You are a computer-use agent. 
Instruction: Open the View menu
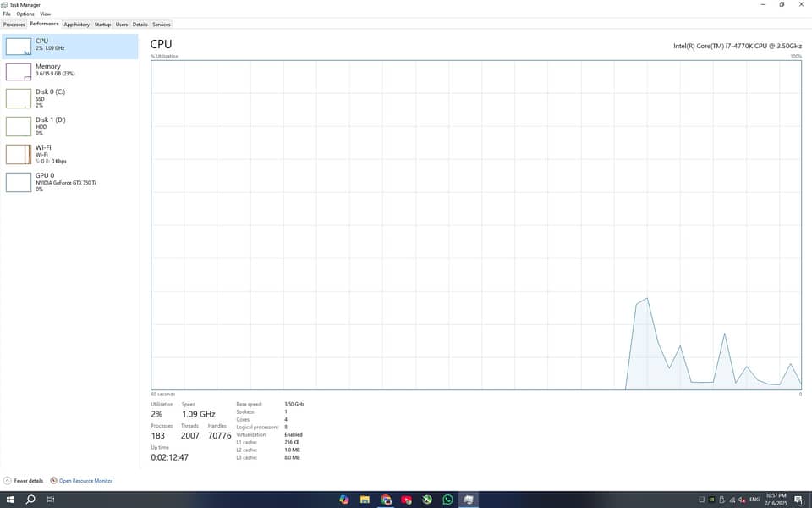coord(46,14)
